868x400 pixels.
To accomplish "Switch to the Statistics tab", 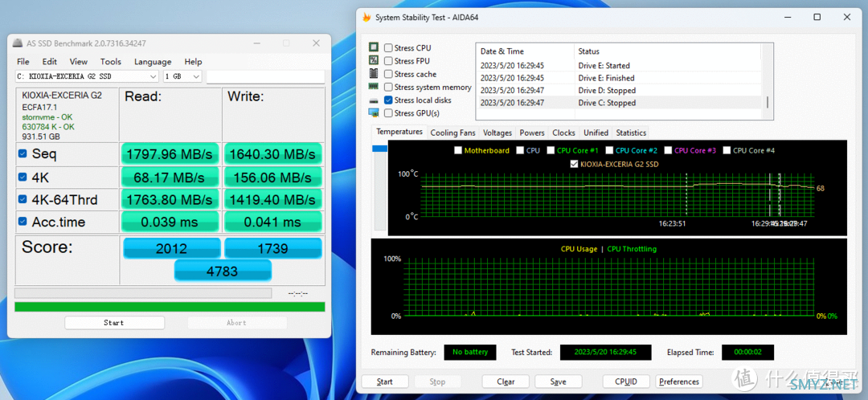I will (631, 133).
